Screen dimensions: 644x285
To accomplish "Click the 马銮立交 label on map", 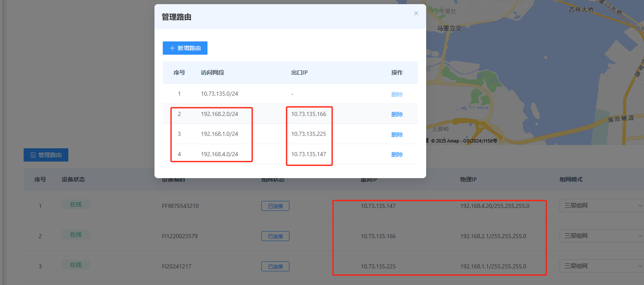I will point(449,28).
